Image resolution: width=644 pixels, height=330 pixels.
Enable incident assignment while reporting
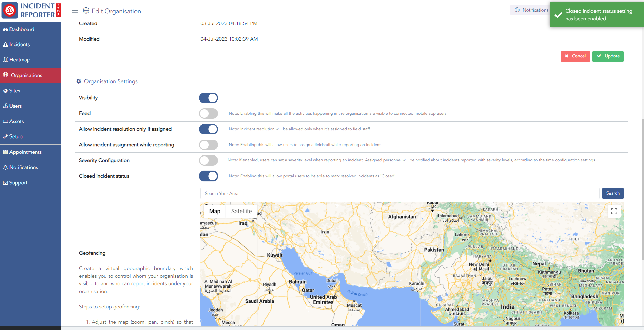[208, 145]
